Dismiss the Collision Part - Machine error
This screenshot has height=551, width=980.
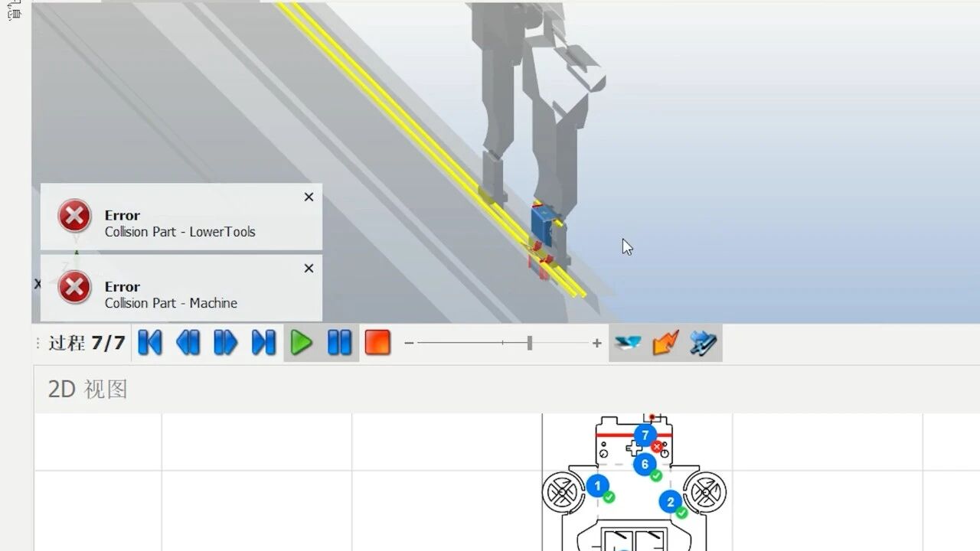pyautogui.click(x=309, y=268)
